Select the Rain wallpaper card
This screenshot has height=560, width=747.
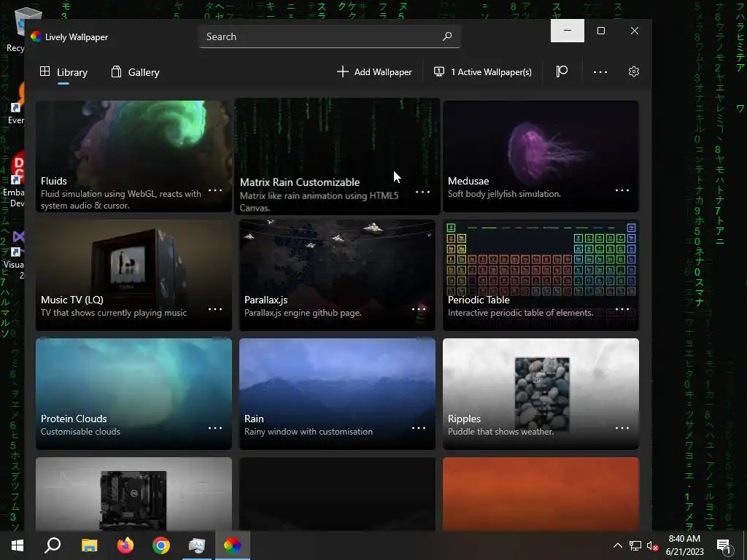tap(337, 394)
